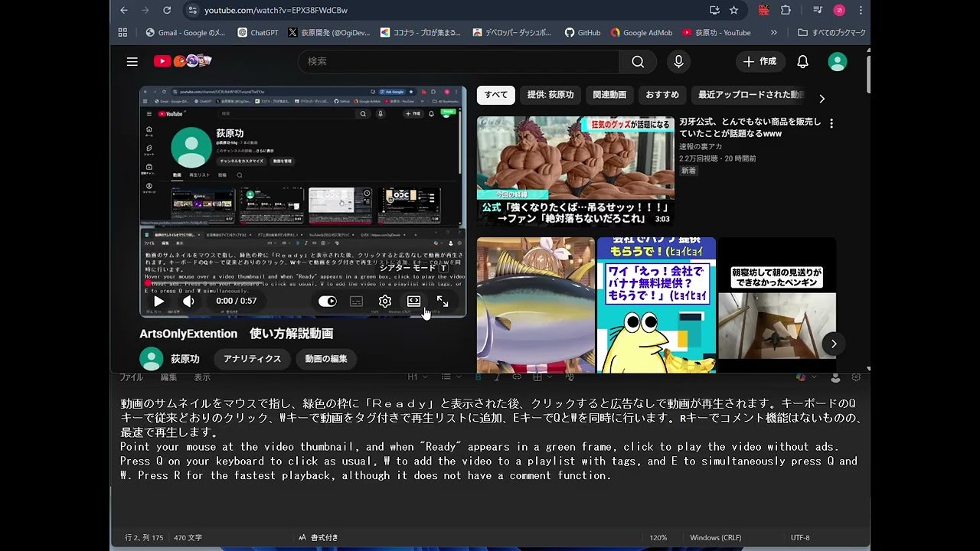This screenshot has height=551, width=980.
Task: Make the video fullscreen
Action: tap(443, 301)
